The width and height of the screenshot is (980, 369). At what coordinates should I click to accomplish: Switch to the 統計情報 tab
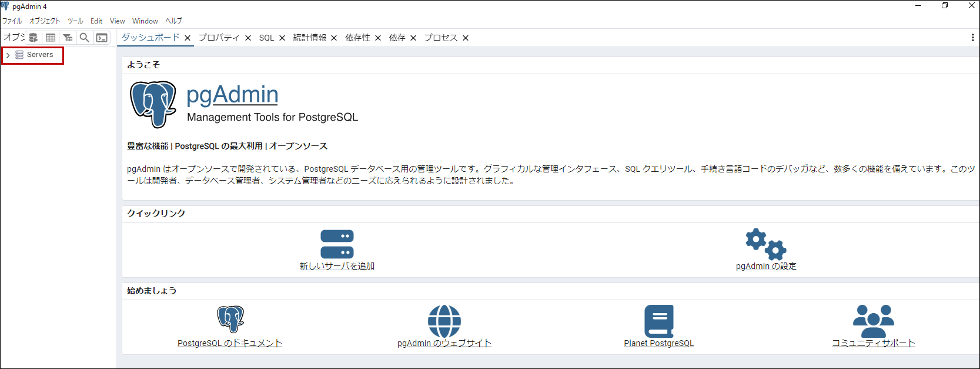coord(310,38)
